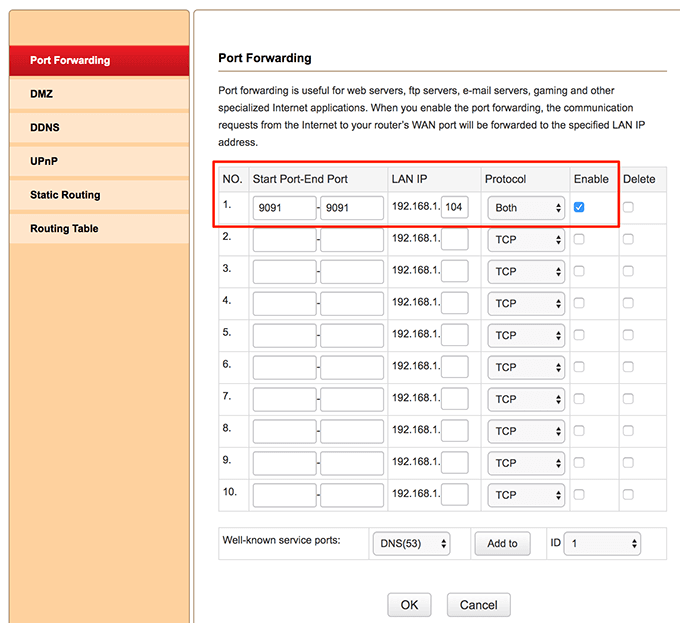
Task: Tick the Delete checkbox for rule 8
Action: 628,431
